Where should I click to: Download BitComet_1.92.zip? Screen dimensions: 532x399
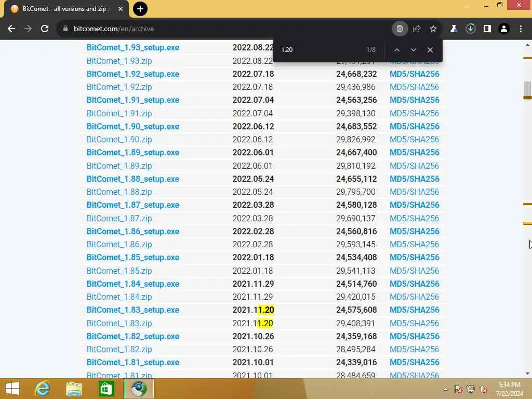tap(119, 87)
